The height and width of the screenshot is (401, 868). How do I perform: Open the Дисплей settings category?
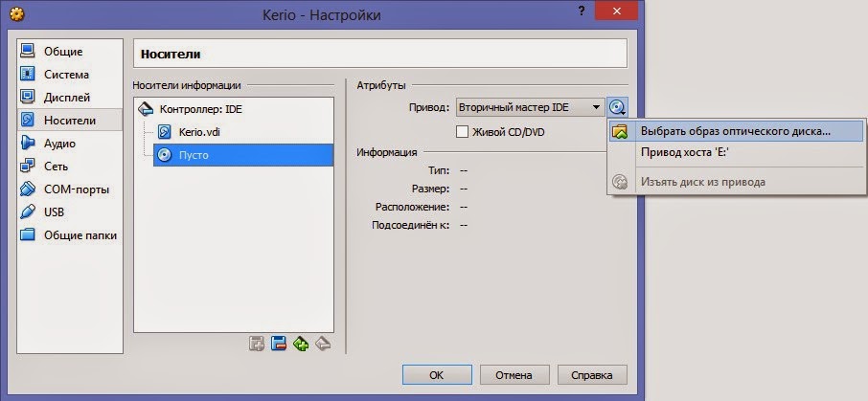[70, 98]
